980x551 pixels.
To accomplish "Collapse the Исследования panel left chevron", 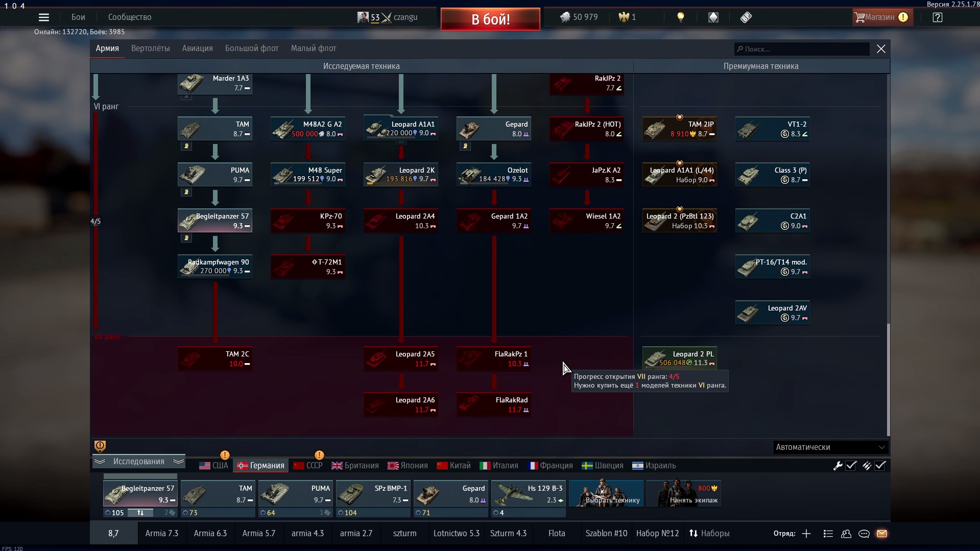I will [x=100, y=462].
